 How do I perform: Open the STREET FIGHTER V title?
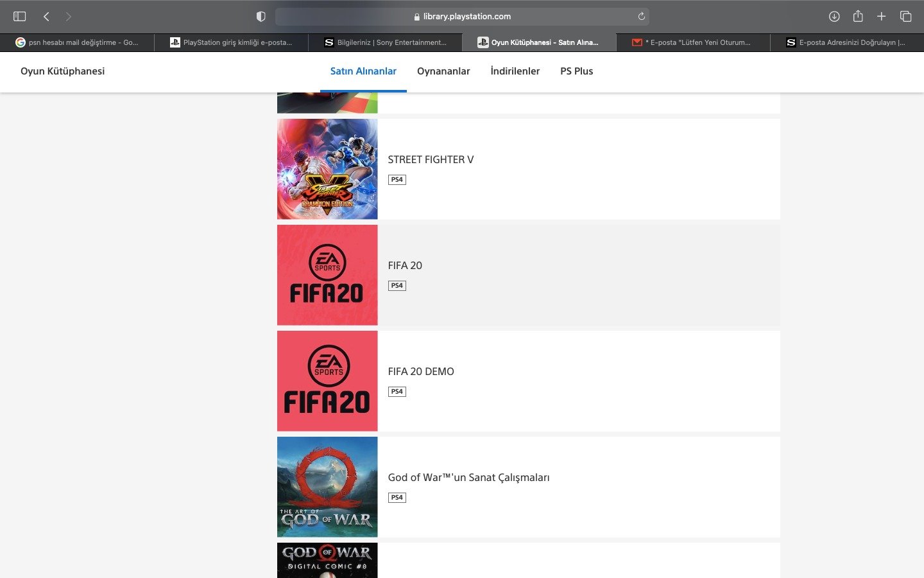(x=431, y=159)
